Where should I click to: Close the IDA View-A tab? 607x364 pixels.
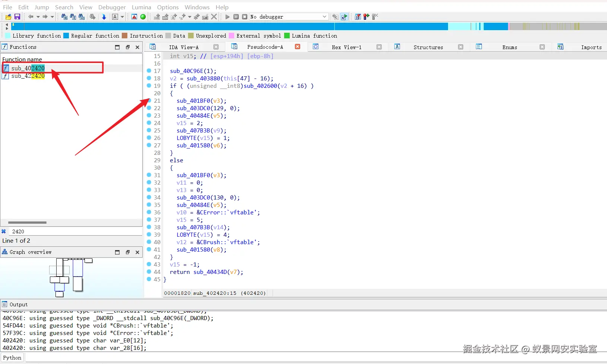216,47
